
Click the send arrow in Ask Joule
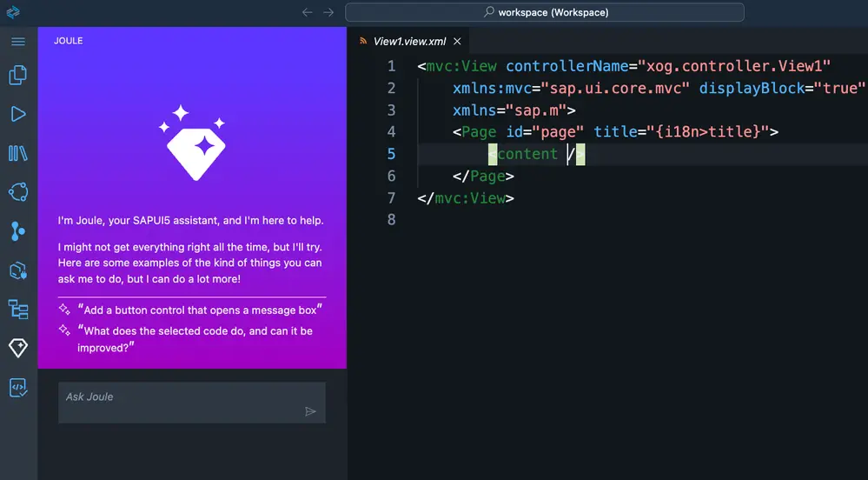[310, 411]
